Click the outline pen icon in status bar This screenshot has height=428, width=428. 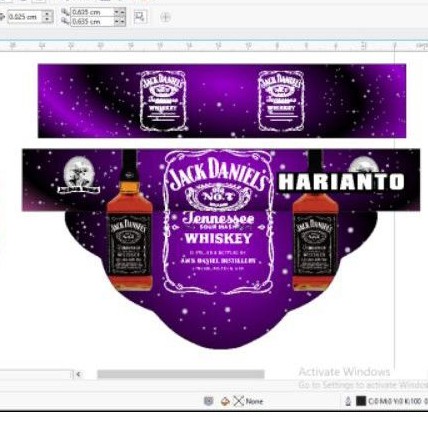click(x=348, y=401)
